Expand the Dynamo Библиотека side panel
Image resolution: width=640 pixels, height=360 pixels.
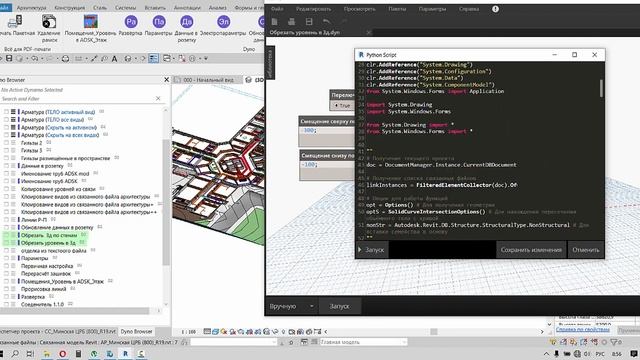[270, 62]
